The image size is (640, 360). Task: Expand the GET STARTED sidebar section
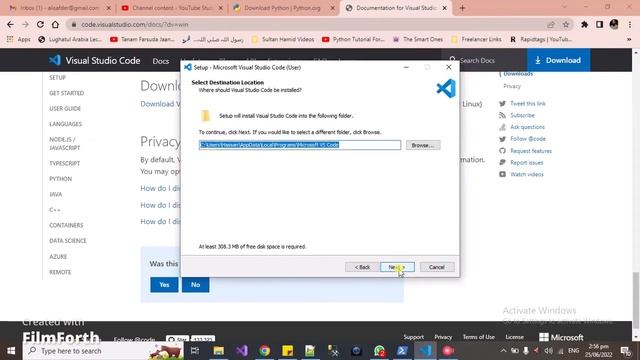coord(67,93)
